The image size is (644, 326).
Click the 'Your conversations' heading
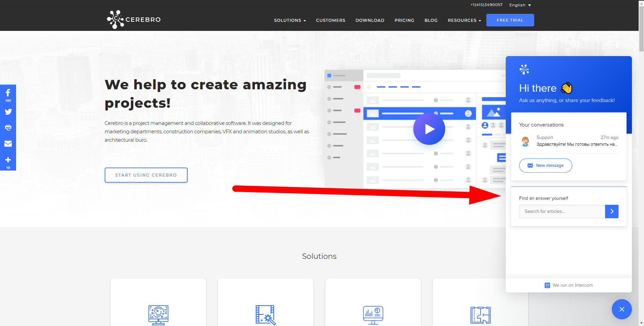click(x=541, y=125)
